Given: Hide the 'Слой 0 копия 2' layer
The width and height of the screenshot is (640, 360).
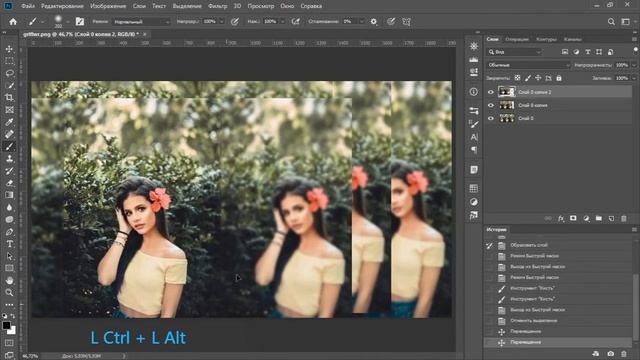Looking at the screenshot, I should point(491,92).
